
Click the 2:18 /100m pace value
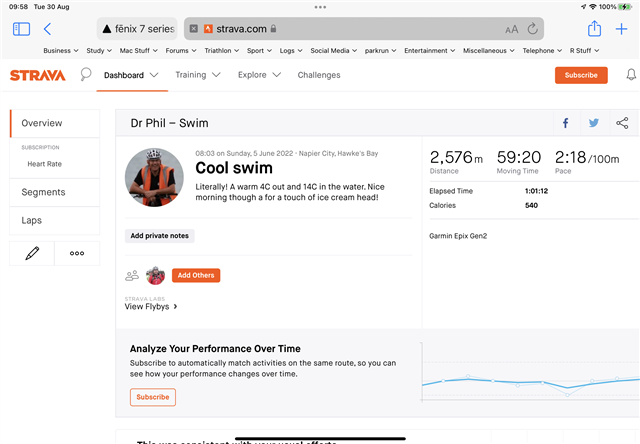pyautogui.click(x=587, y=157)
